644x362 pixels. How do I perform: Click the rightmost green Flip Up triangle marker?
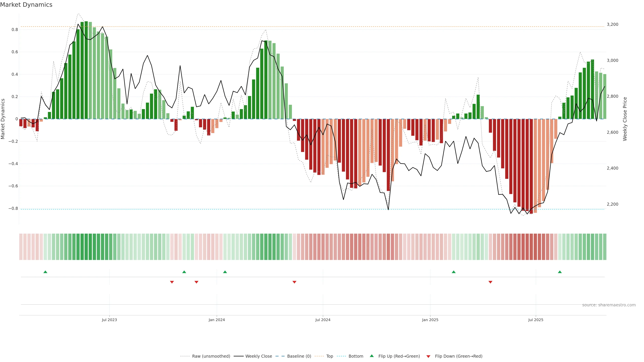coord(560,272)
